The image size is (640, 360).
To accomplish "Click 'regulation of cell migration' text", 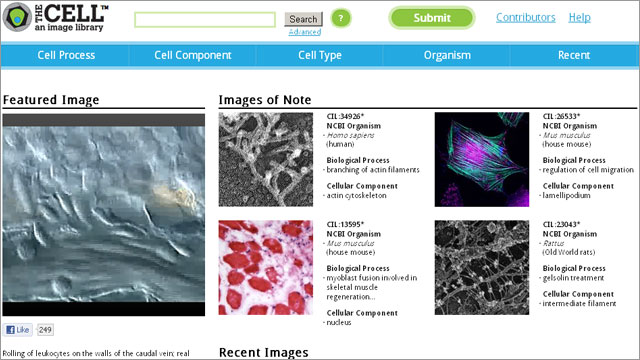I will (x=588, y=170).
